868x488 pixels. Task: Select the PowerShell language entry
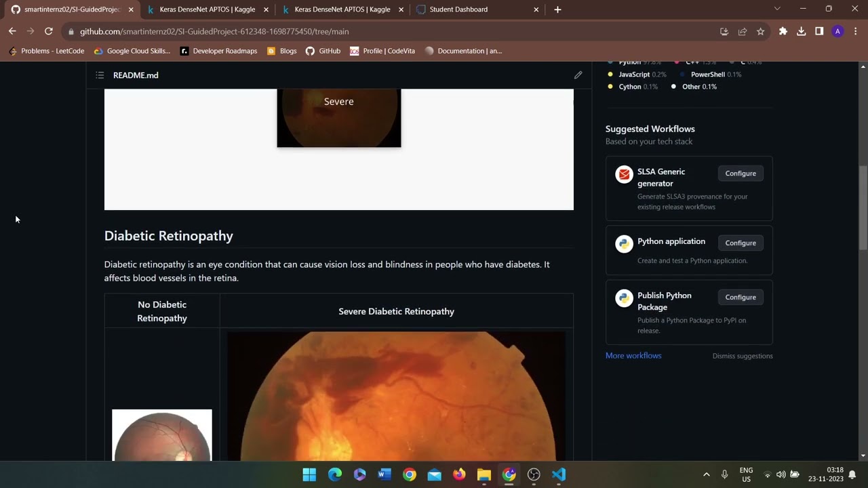pos(711,75)
